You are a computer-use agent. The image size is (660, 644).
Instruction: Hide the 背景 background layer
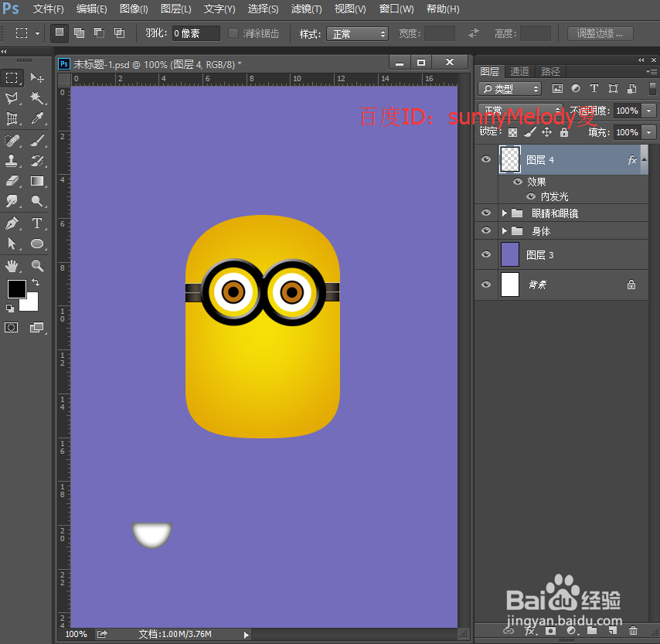pyautogui.click(x=486, y=285)
